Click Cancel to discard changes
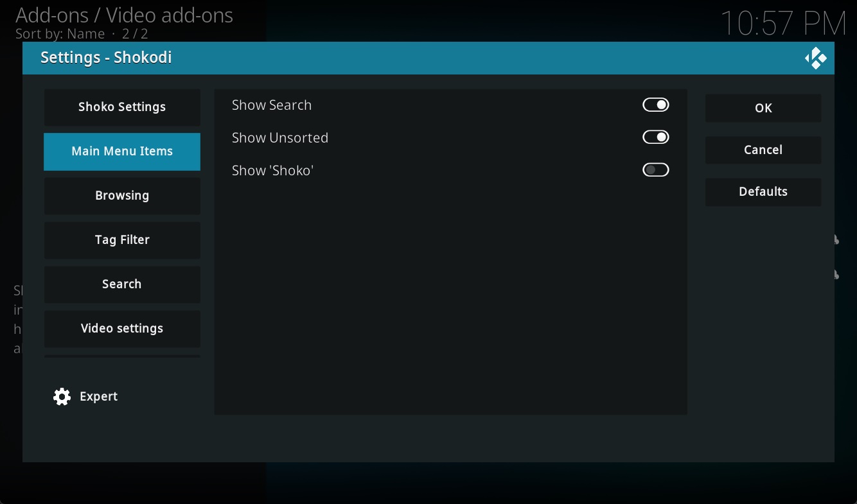This screenshot has width=857, height=504. pos(763,150)
